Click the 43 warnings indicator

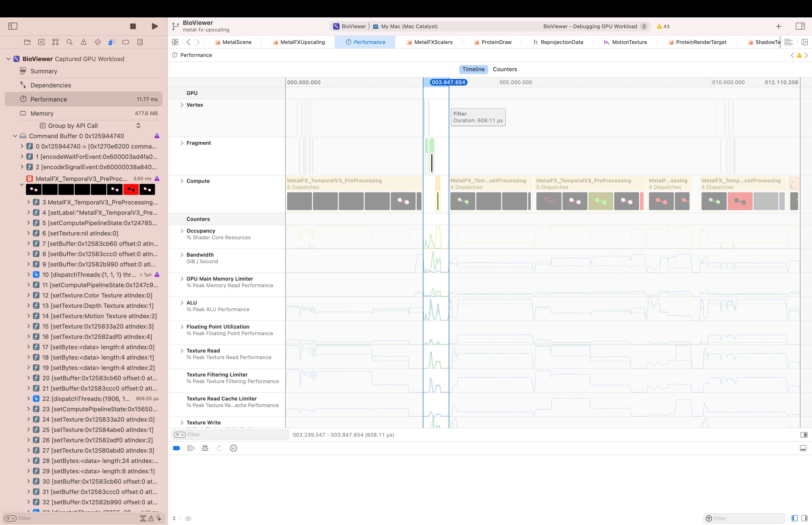663,26
